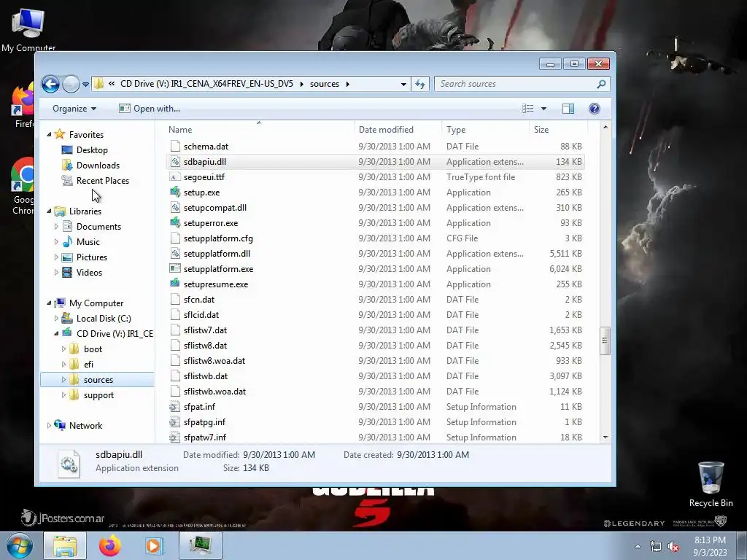
Task: Open the media player taskbar icon
Action: click(x=153, y=546)
